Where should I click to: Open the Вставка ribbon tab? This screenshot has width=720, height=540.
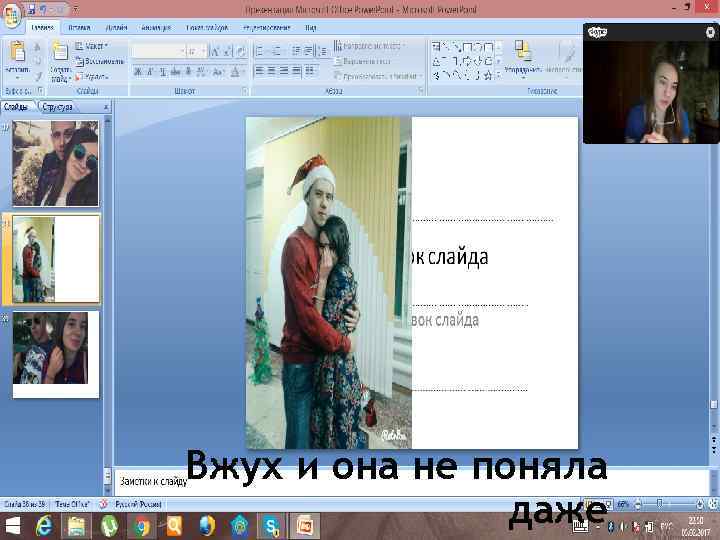click(79, 28)
